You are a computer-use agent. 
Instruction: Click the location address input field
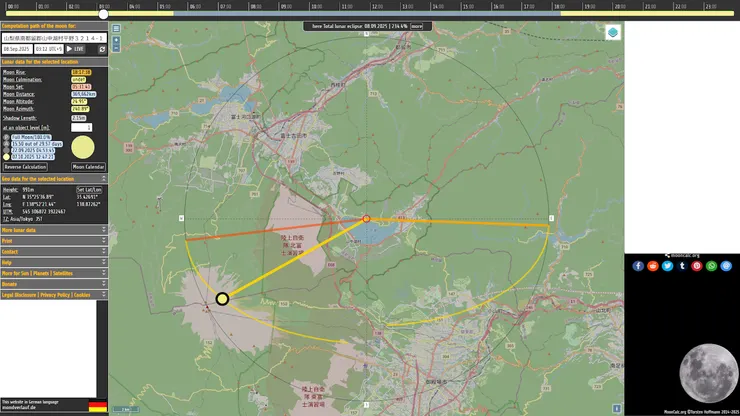[x=54, y=38]
